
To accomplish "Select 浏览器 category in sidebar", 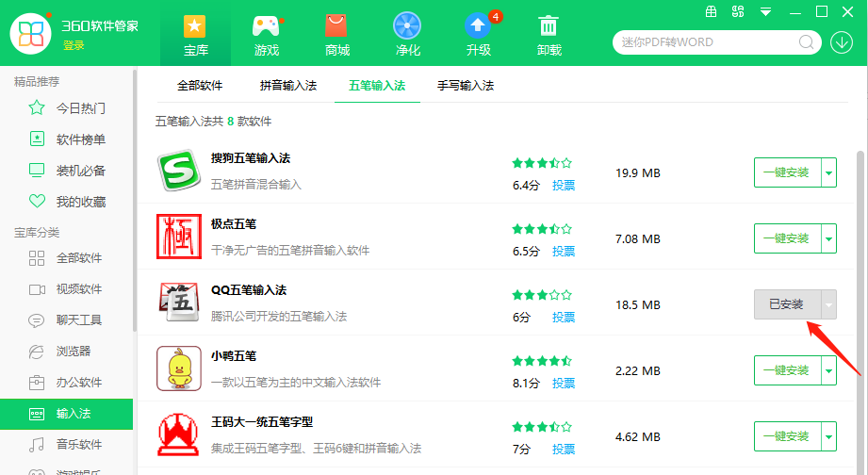I will point(59,351).
